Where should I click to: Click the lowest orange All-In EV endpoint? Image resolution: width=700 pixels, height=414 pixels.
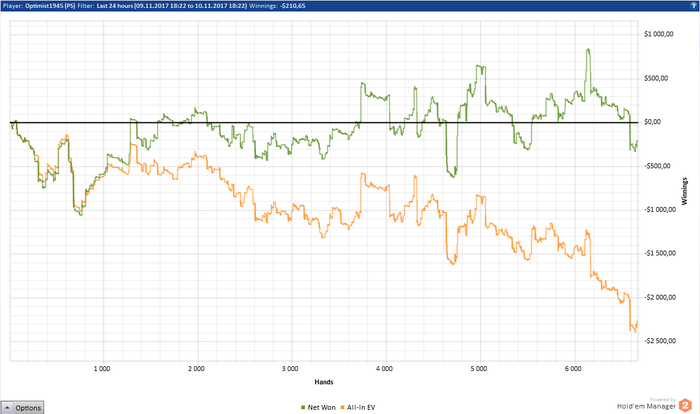(x=635, y=332)
